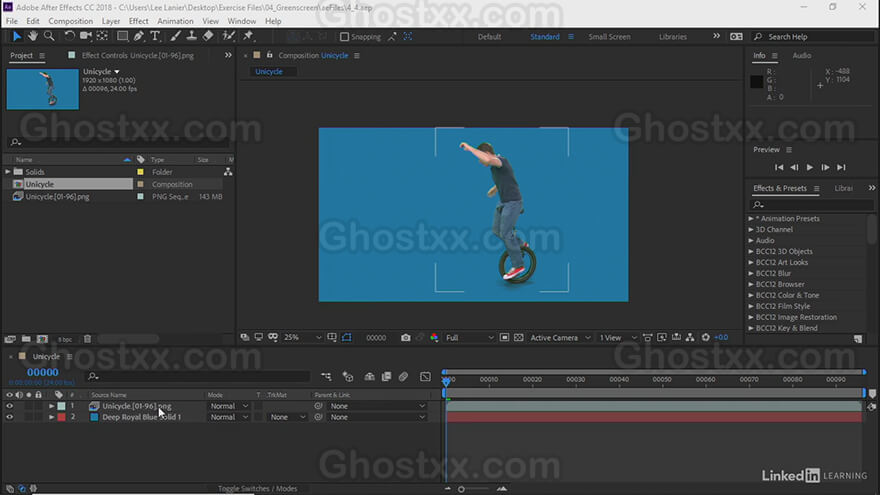This screenshot has height=495, width=880.
Task: Select the Clone Stamp tool
Action: pyautogui.click(x=191, y=36)
